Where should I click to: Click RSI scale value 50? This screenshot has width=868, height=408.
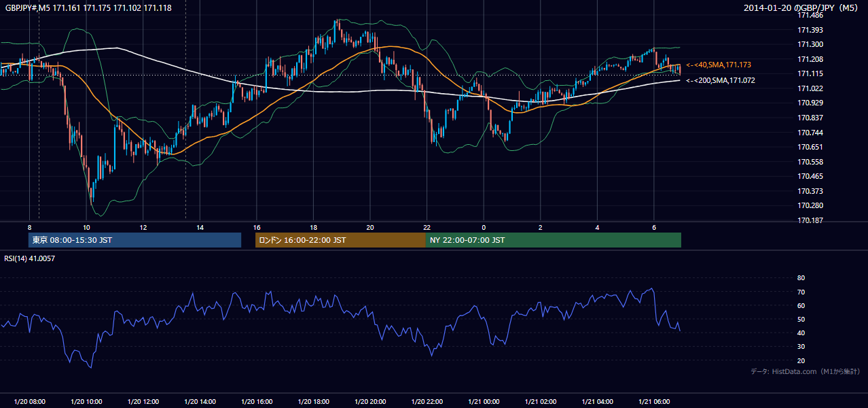(x=801, y=319)
